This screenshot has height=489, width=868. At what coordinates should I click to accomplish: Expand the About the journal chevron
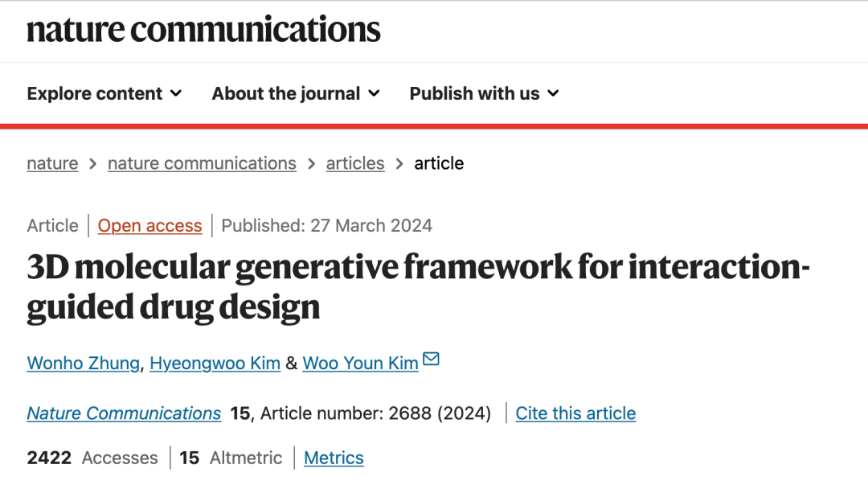point(375,93)
